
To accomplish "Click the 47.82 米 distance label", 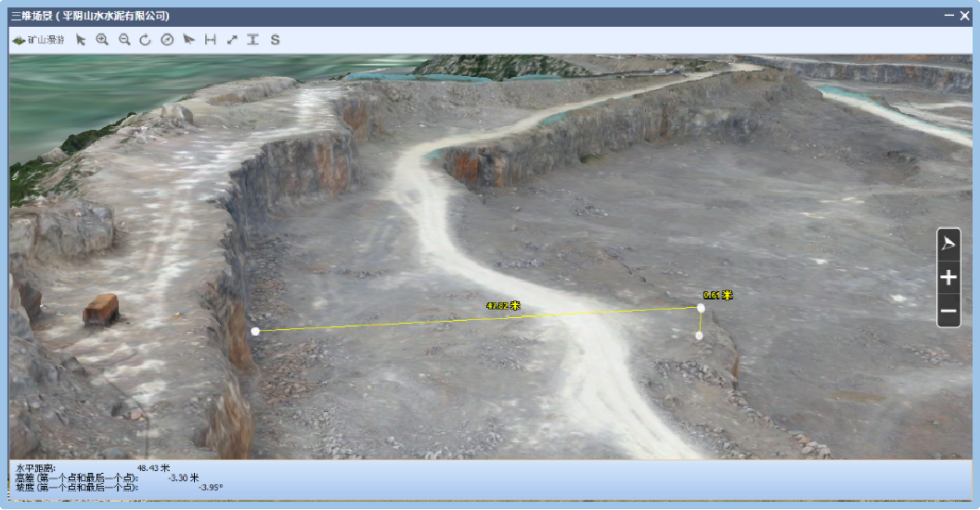I will (x=503, y=306).
